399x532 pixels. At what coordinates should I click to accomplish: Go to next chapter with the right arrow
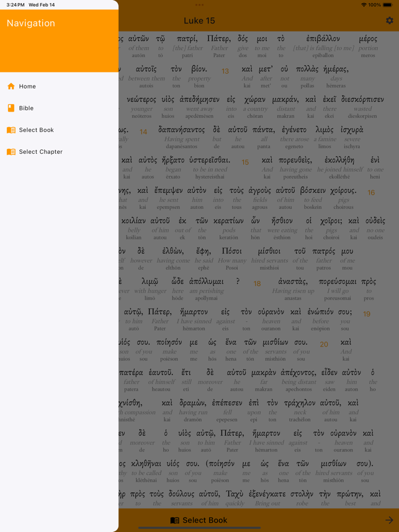(x=389, y=520)
